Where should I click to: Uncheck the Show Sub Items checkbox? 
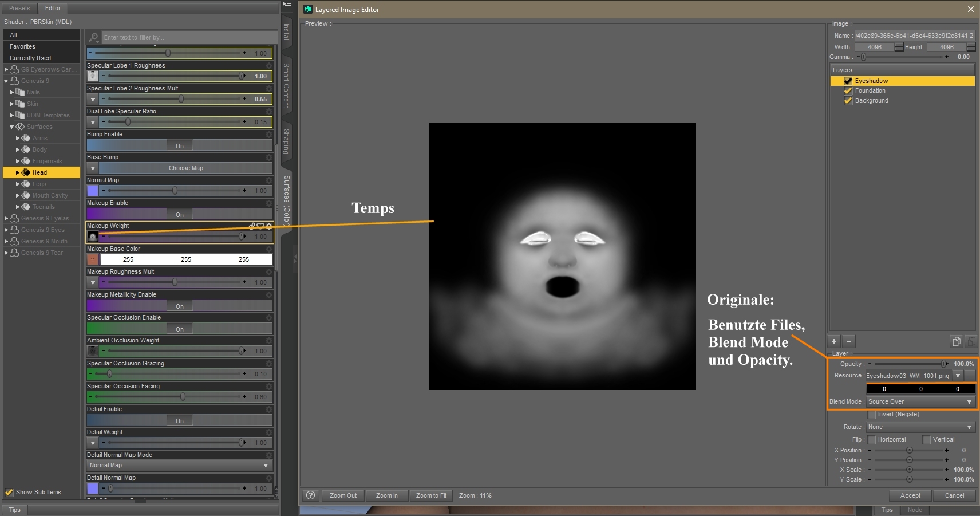9,492
